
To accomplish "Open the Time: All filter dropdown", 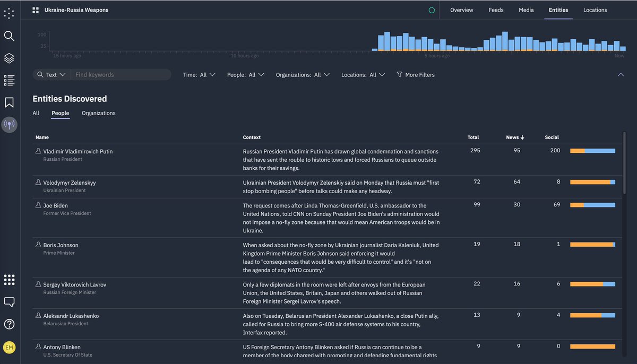I will 199,75.
